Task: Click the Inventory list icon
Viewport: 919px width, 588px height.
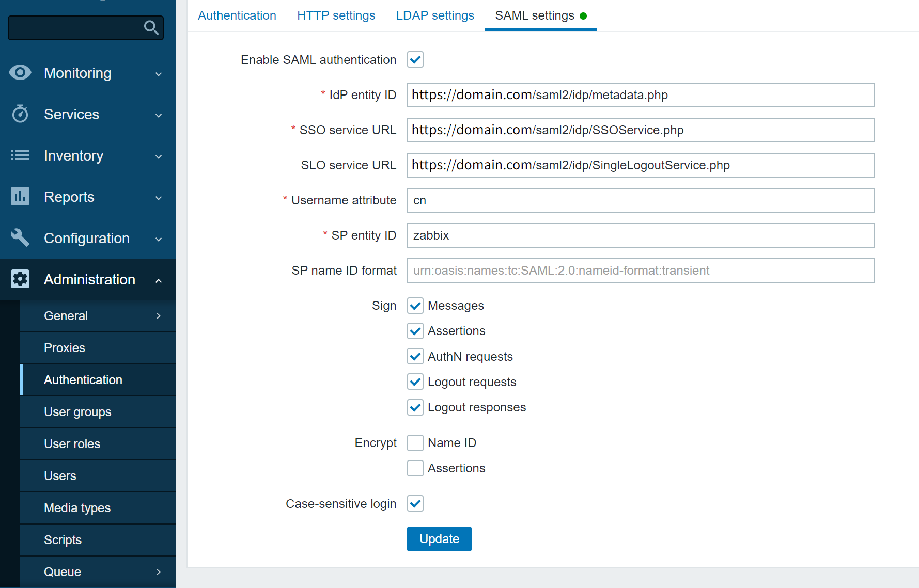Action: [20, 155]
